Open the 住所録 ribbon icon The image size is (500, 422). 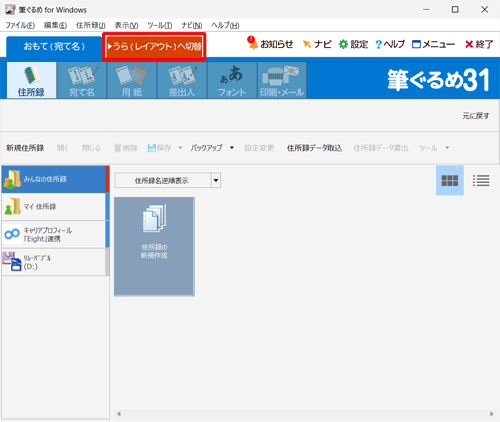coord(31,80)
